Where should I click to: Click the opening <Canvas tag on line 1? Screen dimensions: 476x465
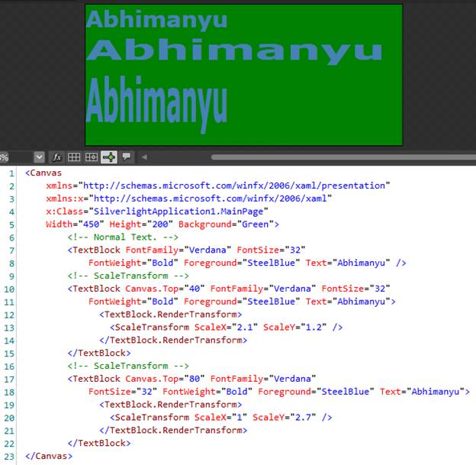click(43, 173)
